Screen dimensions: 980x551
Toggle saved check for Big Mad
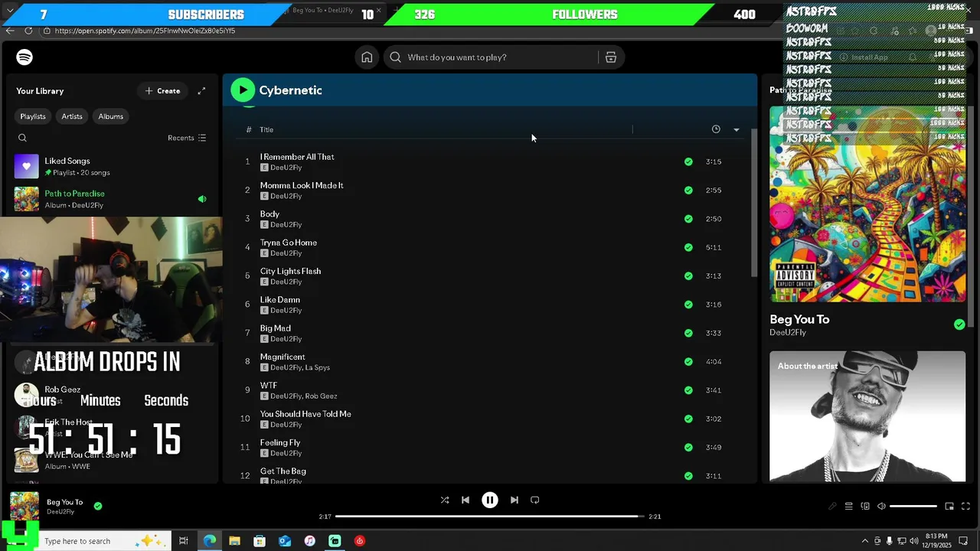pyautogui.click(x=688, y=333)
